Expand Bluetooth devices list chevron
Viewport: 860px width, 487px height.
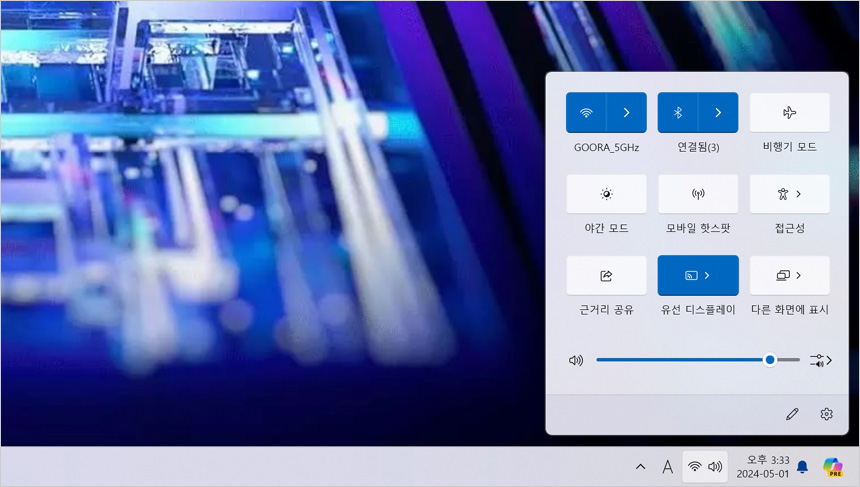click(718, 112)
